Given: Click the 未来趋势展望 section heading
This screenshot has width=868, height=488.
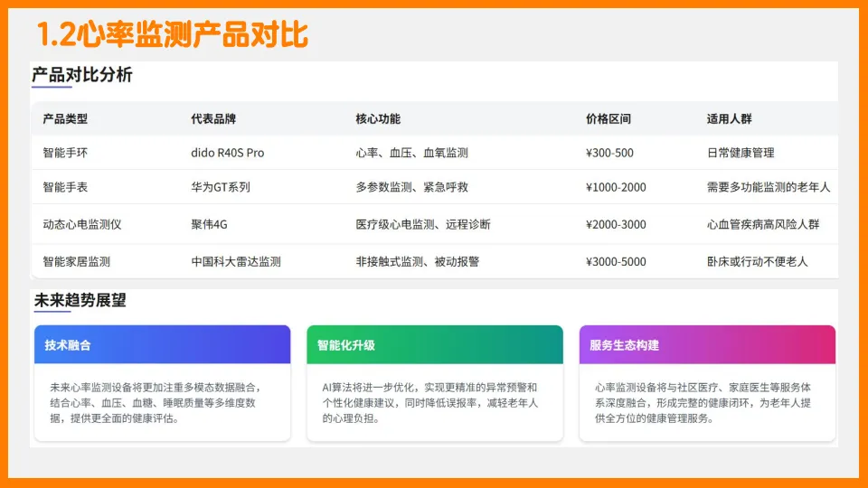Looking at the screenshot, I should 80,300.
